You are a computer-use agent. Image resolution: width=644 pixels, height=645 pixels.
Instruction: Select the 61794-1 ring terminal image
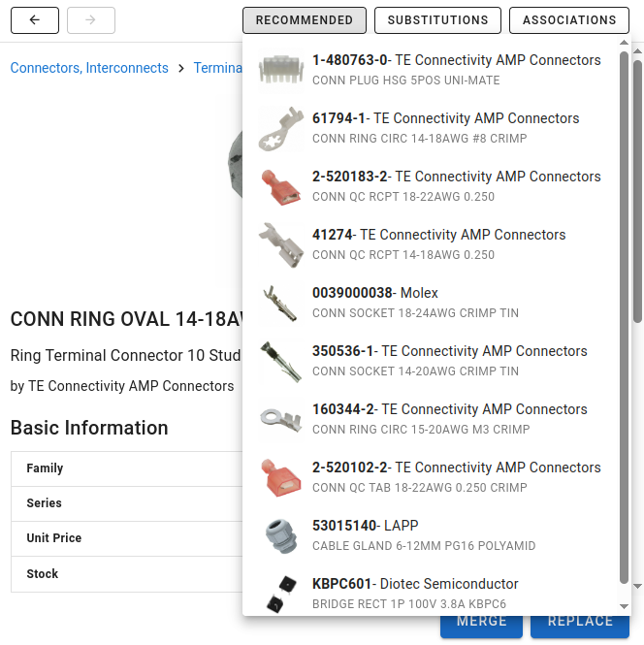(x=281, y=128)
